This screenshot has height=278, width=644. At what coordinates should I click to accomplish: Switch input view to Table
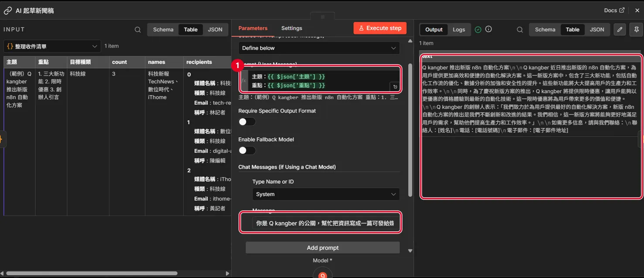pos(191,30)
